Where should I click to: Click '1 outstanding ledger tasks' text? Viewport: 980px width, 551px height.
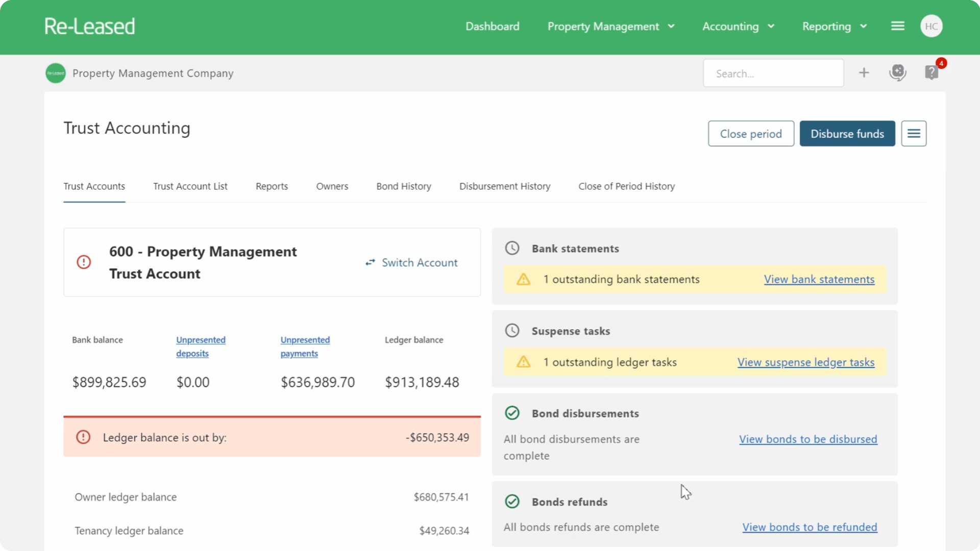pos(610,362)
